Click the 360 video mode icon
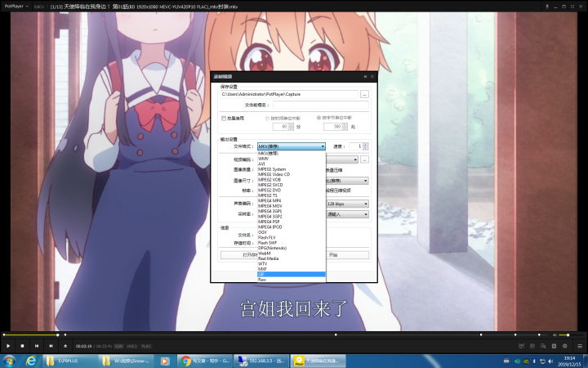588x368 pixels. (x=521, y=346)
